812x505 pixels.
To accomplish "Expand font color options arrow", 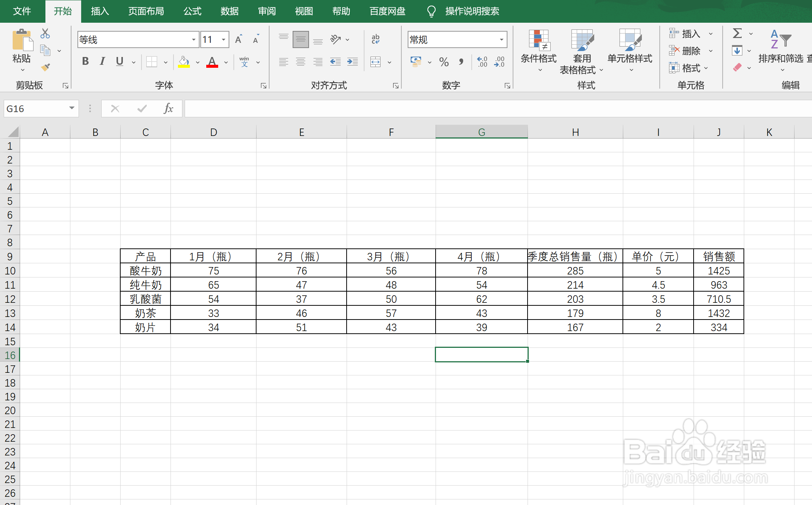I will coord(226,62).
